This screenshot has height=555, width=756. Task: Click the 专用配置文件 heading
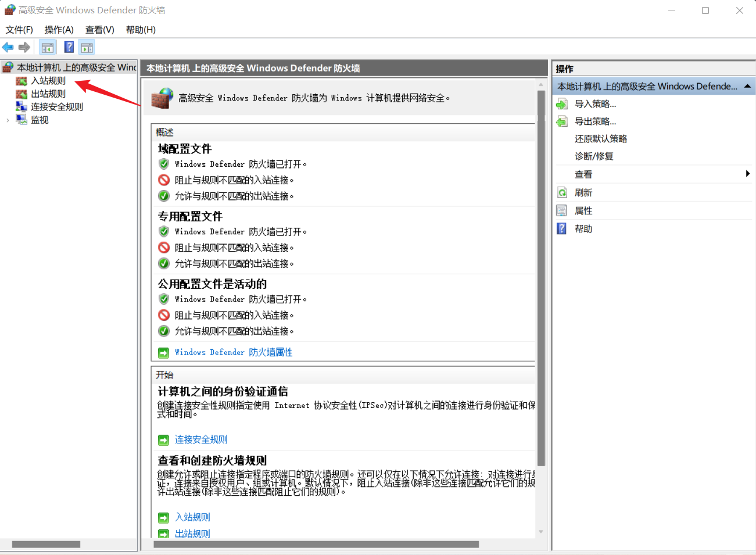190,216
